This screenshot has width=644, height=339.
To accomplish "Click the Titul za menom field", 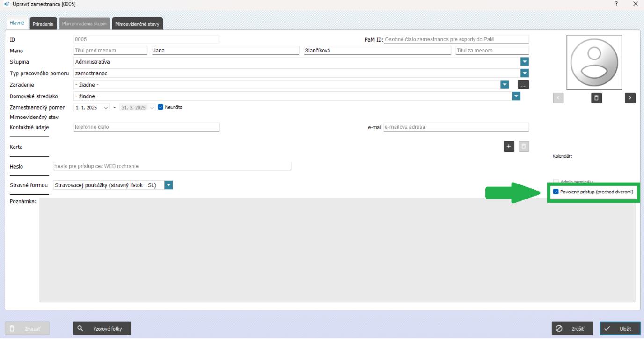I will pyautogui.click(x=492, y=51).
